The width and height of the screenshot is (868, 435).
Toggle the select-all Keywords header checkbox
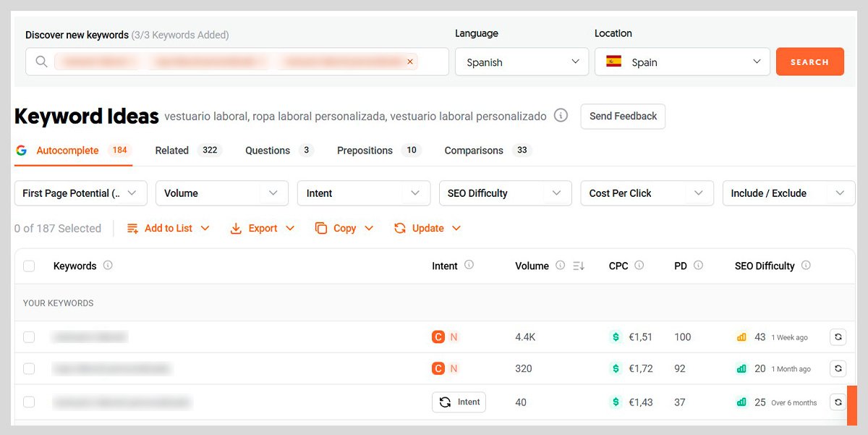click(29, 266)
